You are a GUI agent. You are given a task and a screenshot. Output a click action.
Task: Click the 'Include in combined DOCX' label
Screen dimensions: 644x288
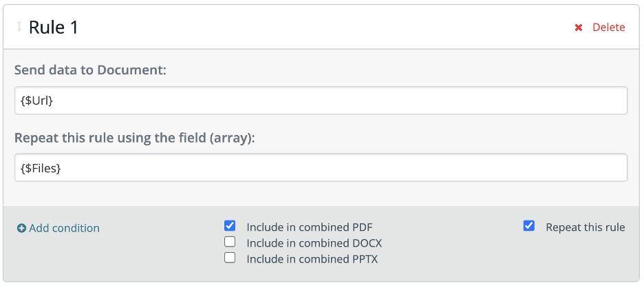(x=314, y=243)
